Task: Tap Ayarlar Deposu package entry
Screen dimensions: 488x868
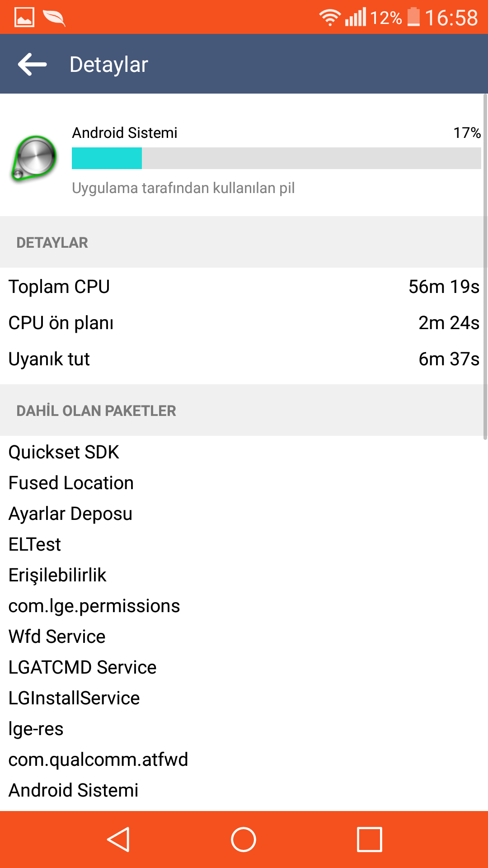Action: [70, 514]
